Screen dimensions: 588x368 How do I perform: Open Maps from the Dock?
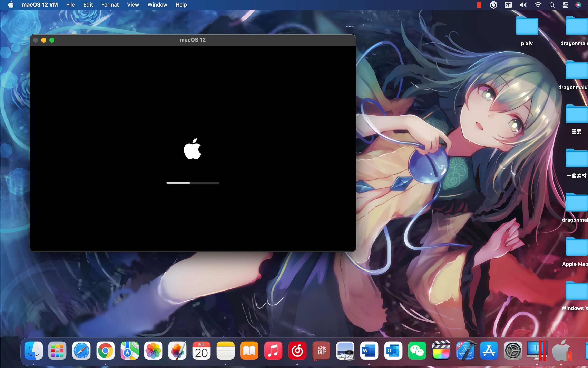coord(129,351)
